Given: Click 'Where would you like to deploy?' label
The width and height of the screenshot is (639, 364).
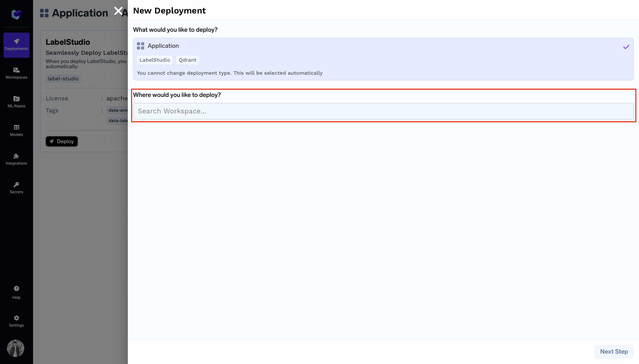Looking at the screenshot, I should click(177, 95).
